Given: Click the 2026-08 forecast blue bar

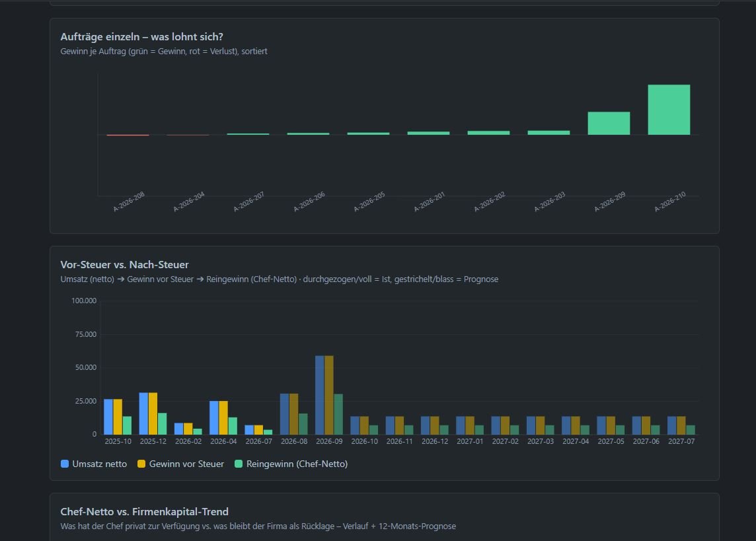Looking at the screenshot, I should click(284, 414).
